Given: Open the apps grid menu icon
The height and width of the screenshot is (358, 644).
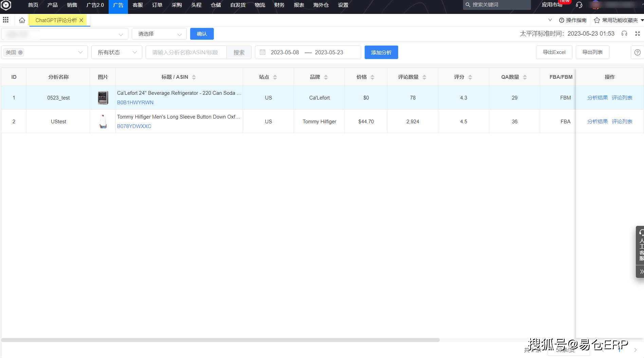Looking at the screenshot, I should (x=6, y=20).
